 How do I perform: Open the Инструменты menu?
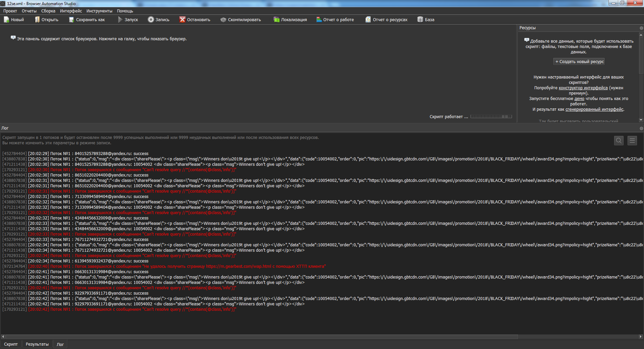click(99, 11)
